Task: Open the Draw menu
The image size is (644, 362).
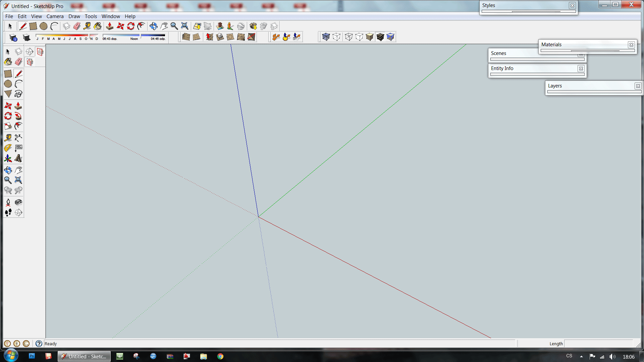Action: [x=74, y=16]
